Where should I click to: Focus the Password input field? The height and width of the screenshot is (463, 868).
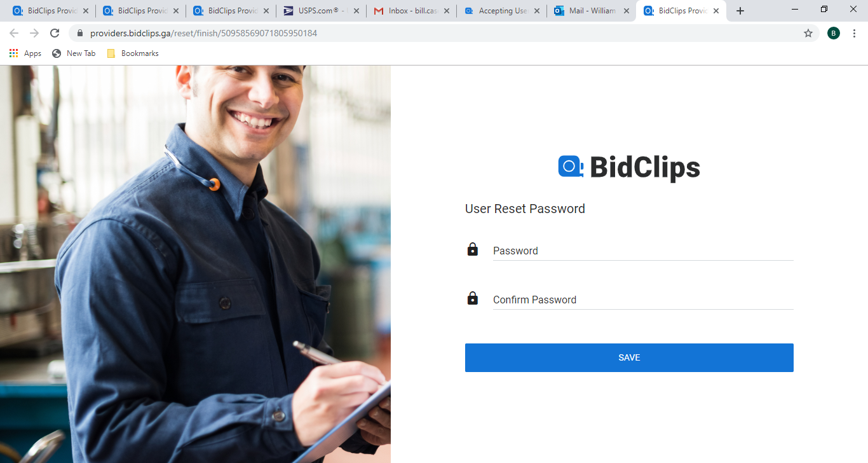[643, 251]
